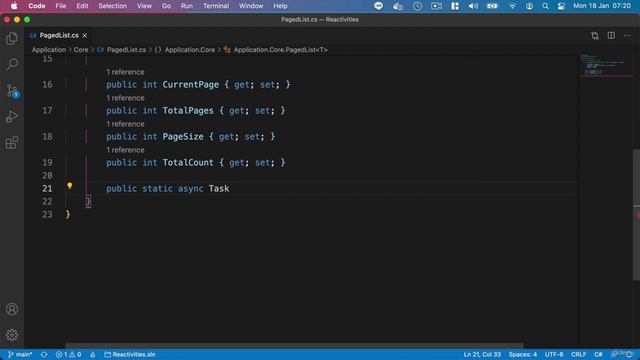This screenshot has height=360, width=640.
Task: Click the Synchronize Changes icon
Action: [x=44, y=354]
